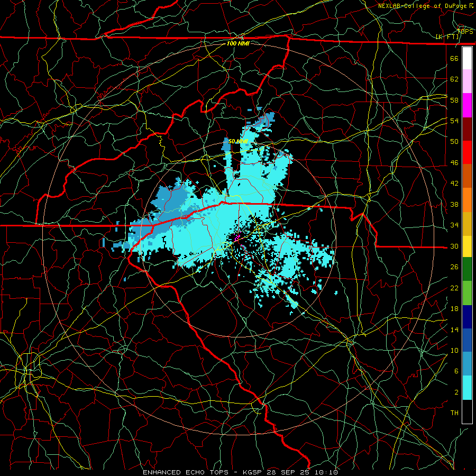Click the 10:10 timestamp

click(x=326, y=472)
